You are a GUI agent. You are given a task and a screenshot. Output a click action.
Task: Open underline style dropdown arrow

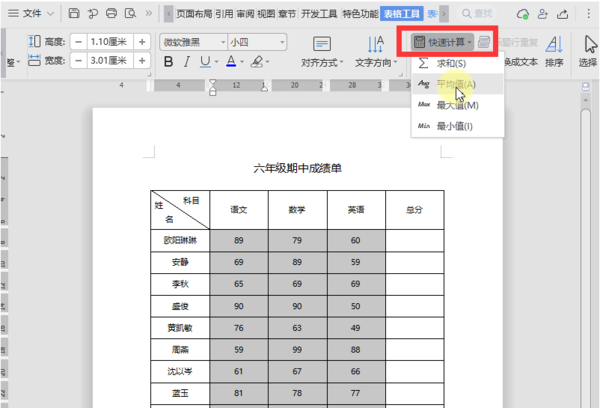pos(217,62)
